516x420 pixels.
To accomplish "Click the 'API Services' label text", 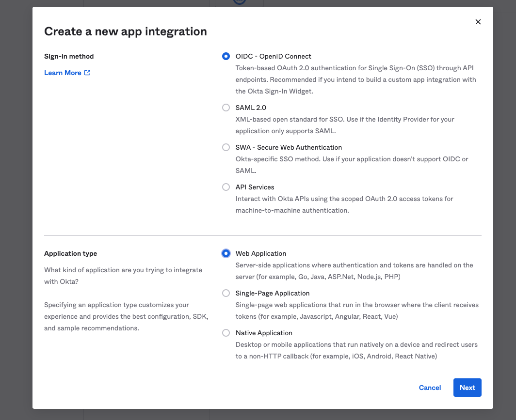I will click(255, 187).
